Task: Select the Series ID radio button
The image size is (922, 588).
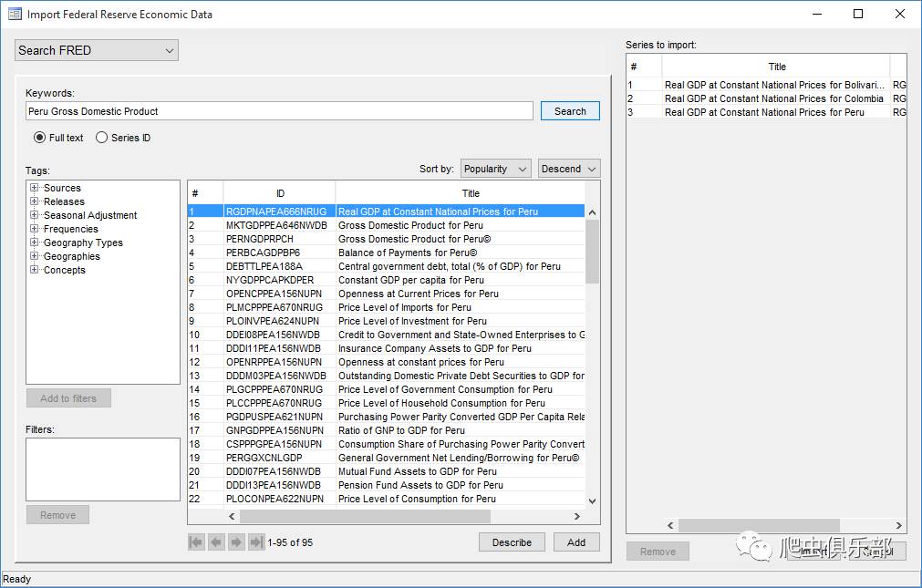Action: (x=102, y=138)
